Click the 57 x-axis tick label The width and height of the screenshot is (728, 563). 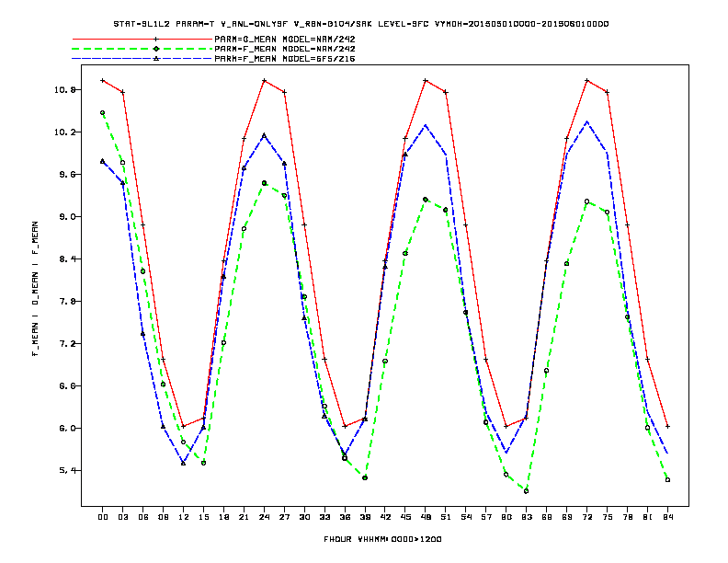tap(486, 517)
